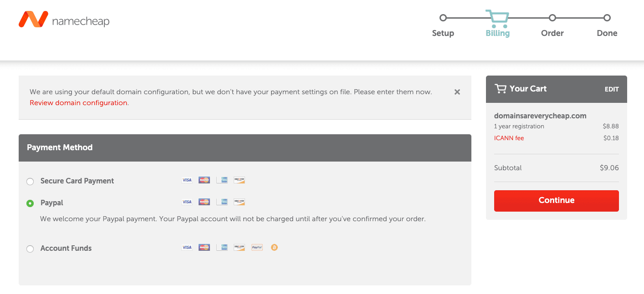The height and width of the screenshot is (294, 644).
Task: Click the Visa icon beside Secure Card Payment
Action: (187, 180)
